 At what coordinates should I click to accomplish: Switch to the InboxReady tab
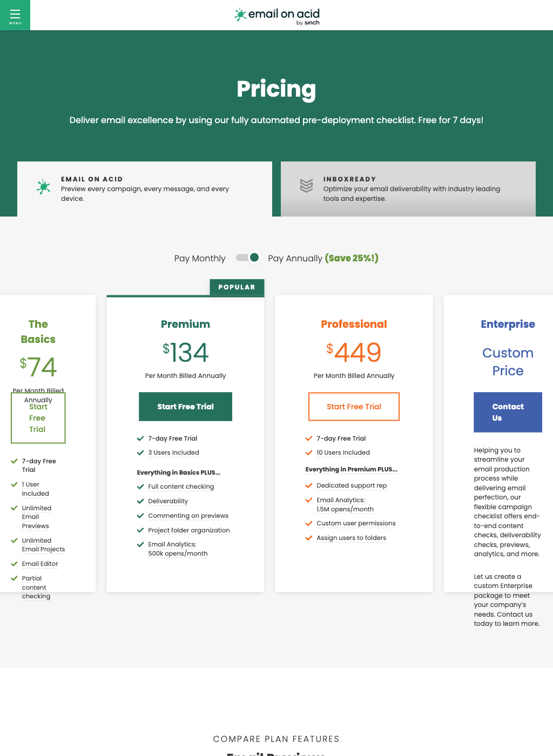pyautogui.click(x=408, y=189)
